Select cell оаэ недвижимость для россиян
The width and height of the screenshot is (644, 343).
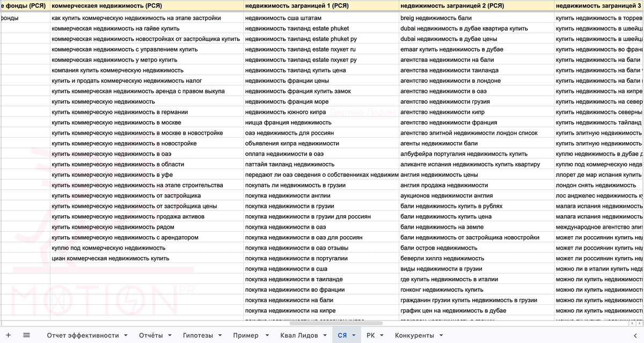321,133
